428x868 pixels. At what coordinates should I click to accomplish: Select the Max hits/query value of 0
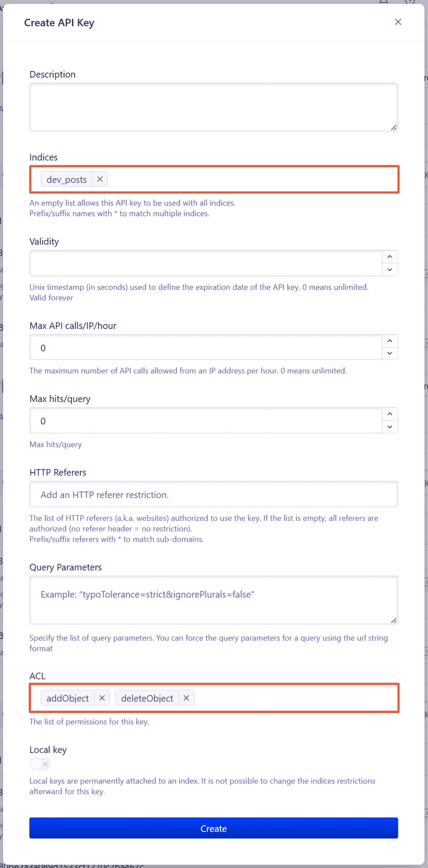[43, 420]
